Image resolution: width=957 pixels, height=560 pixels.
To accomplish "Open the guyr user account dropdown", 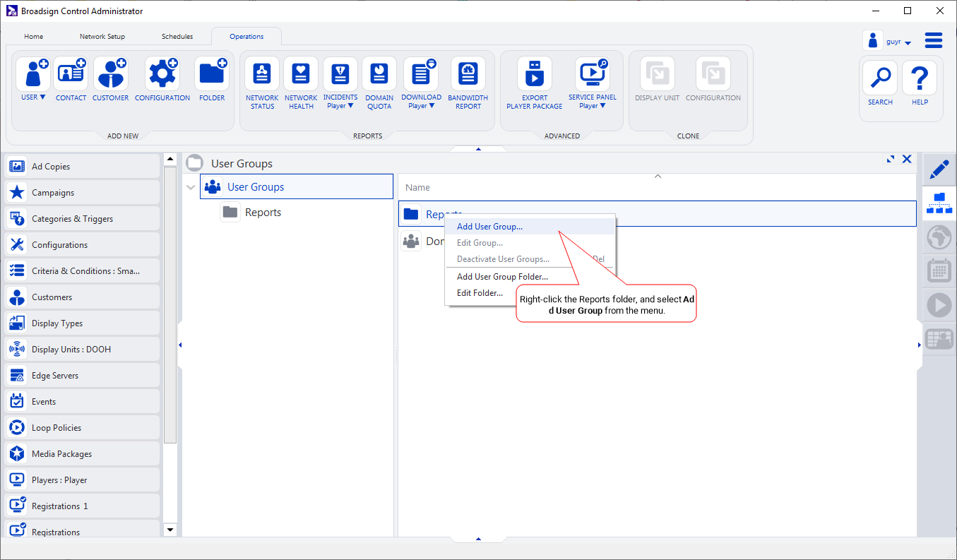I will click(x=908, y=43).
